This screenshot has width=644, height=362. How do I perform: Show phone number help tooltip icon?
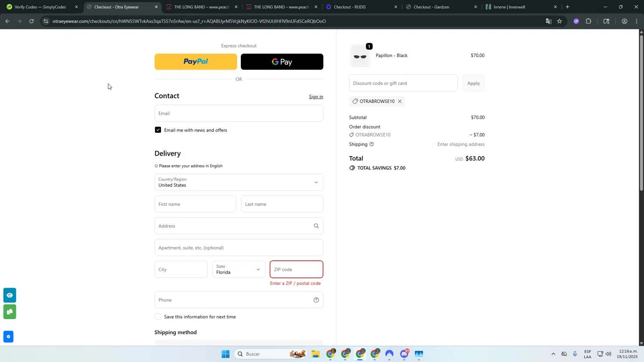(x=316, y=300)
